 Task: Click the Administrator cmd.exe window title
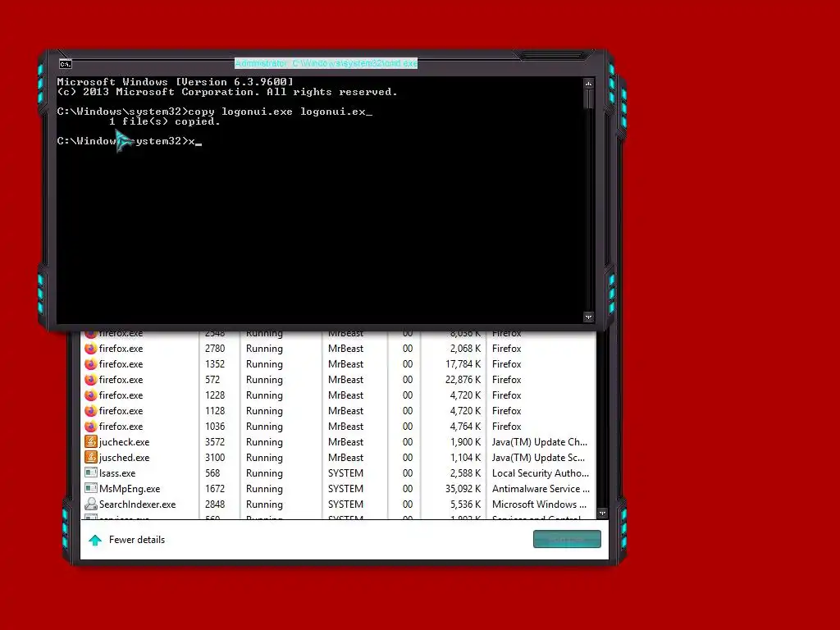coord(326,63)
